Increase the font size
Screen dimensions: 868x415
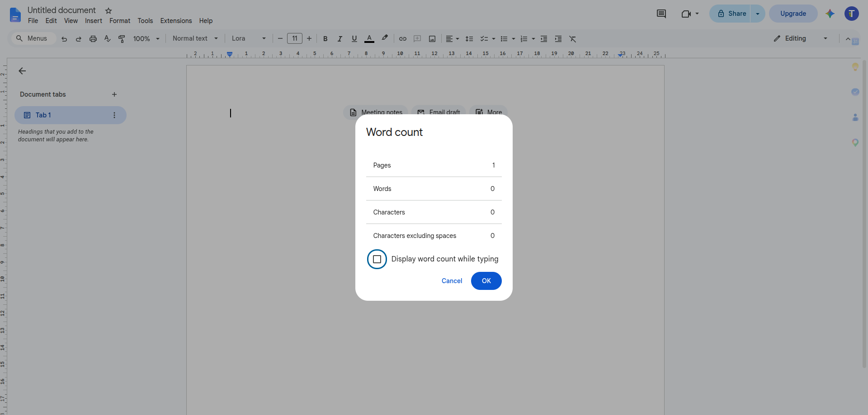pos(309,39)
